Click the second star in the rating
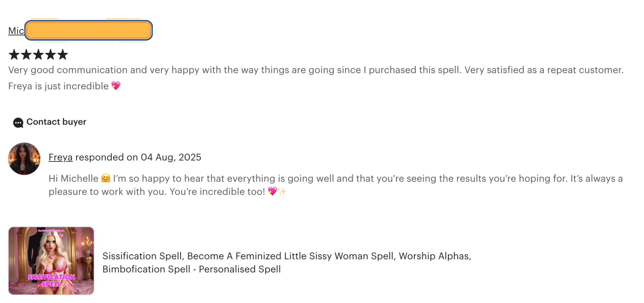 (26, 55)
